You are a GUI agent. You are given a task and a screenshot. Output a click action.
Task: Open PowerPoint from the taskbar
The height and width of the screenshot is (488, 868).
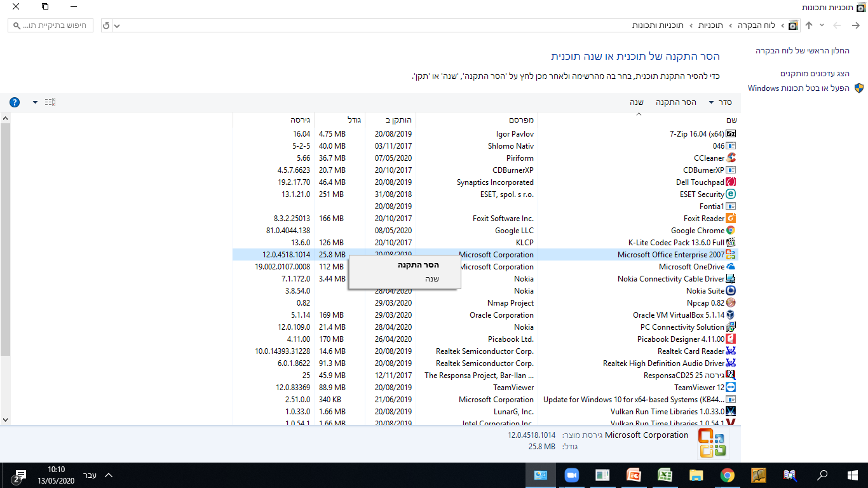coord(634,475)
